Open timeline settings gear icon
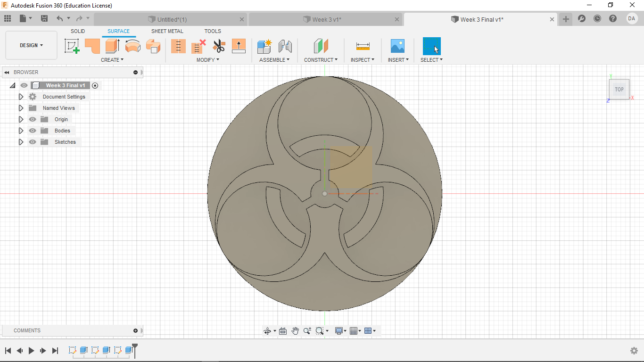644x362 pixels. (634, 351)
